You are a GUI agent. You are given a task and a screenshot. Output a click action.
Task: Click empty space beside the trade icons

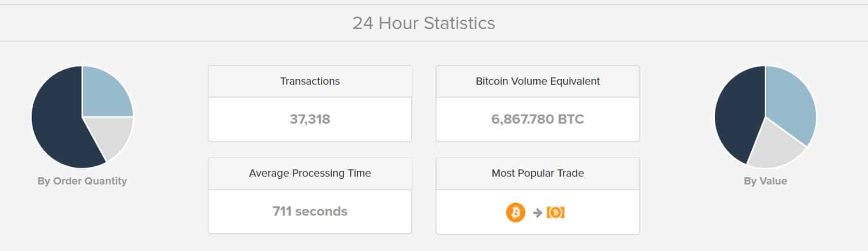click(602, 213)
